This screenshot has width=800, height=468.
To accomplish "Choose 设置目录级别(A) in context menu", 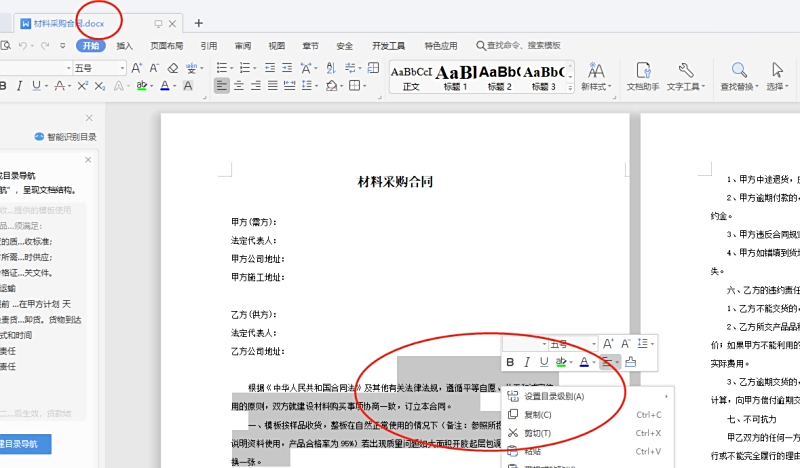I will coord(589,396).
